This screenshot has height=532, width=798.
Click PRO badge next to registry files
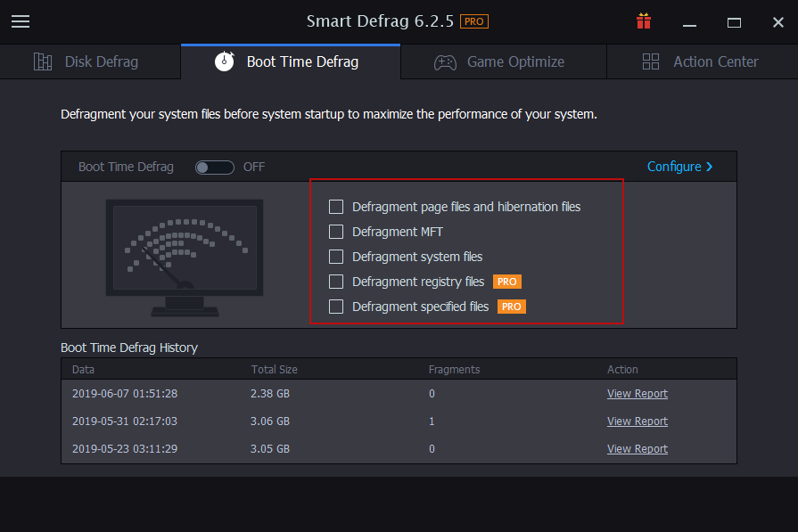pos(507,282)
